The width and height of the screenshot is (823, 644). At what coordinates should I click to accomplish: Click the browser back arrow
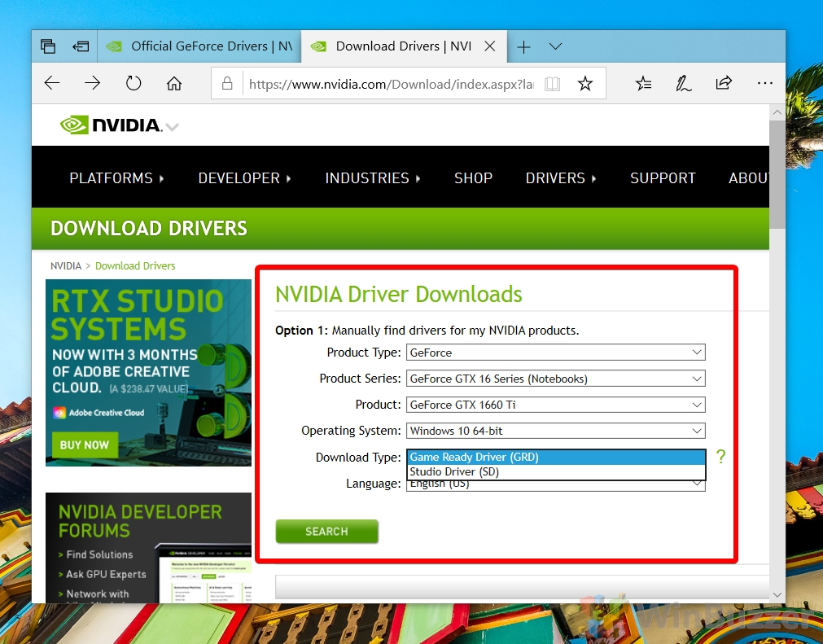52,83
